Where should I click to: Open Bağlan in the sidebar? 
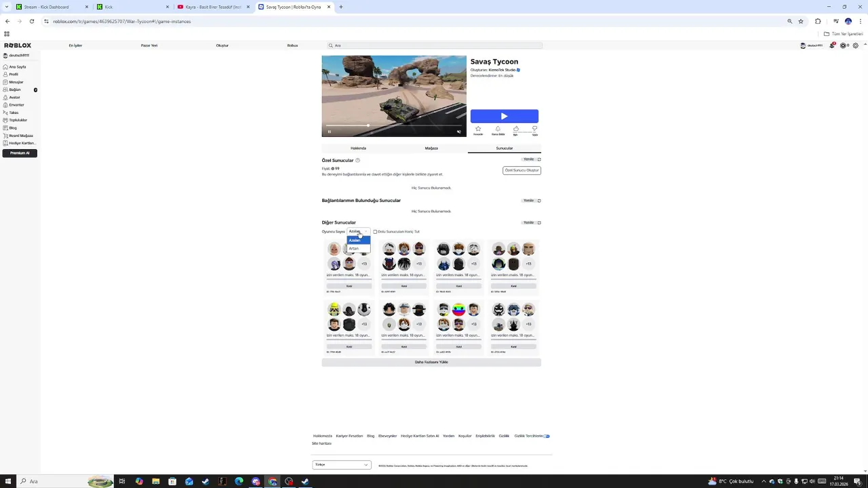click(x=12, y=89)
